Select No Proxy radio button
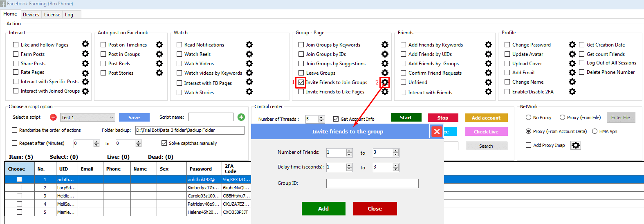Image resolution: width=644 pixels, height=224 pixels. pyautogui.click(x=529, y=118)
